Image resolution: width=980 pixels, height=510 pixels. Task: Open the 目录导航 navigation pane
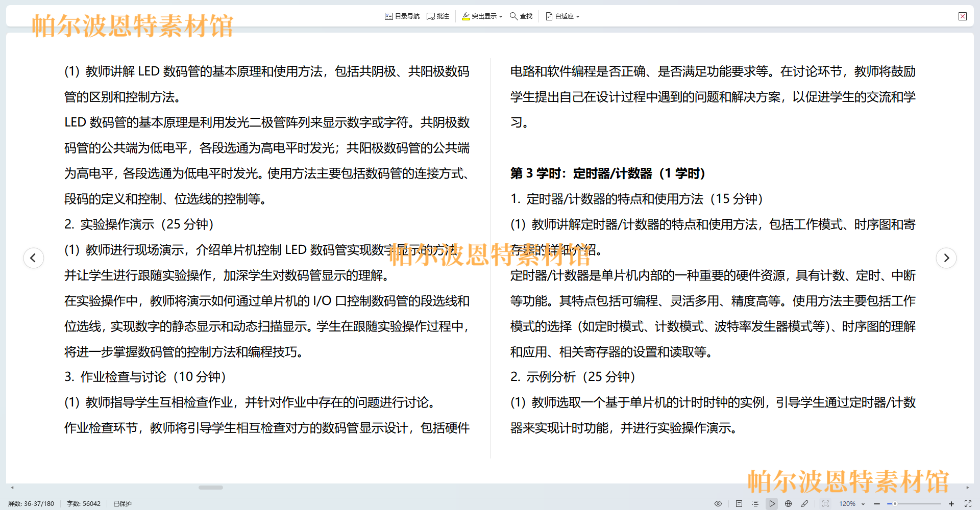402,16
